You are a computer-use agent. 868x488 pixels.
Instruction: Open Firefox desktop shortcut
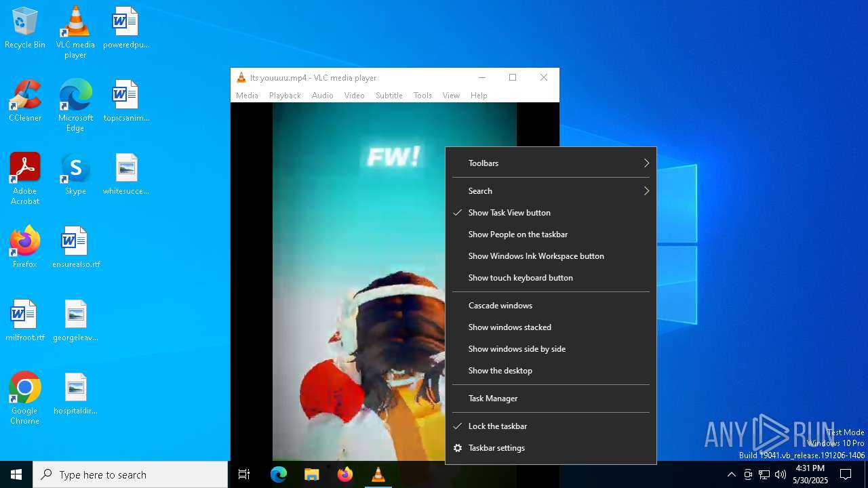click(25, 248)
